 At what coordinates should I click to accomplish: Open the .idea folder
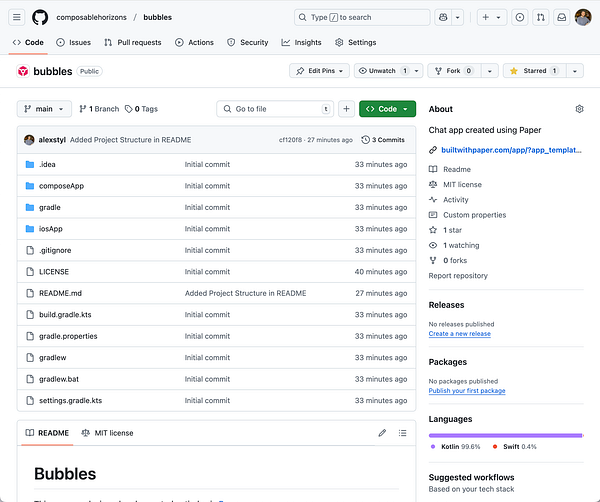coord(47,165)
